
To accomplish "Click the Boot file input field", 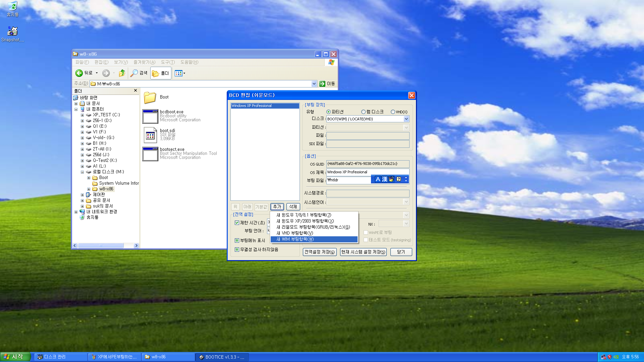I will (x=349, y=180).
